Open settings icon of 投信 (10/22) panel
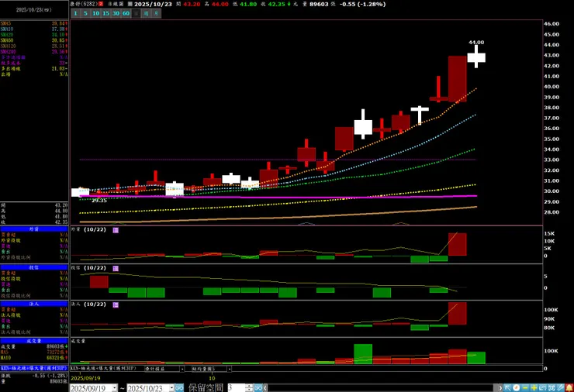The height and width of the screenshot is (392, 574). (116, 268)
